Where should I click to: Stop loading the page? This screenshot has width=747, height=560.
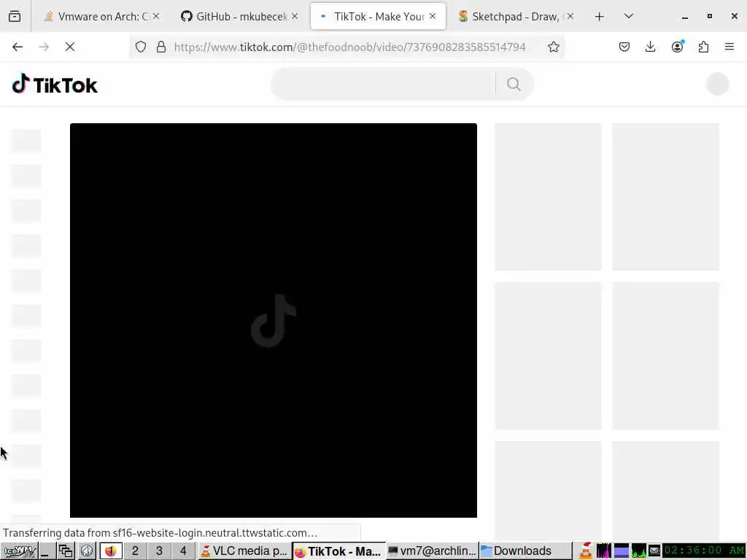70,47
